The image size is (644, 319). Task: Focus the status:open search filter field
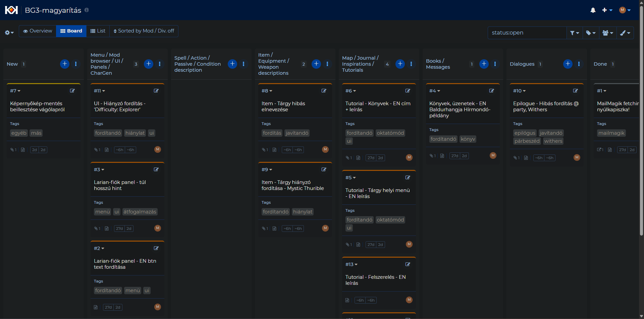(x=527, y=33)
